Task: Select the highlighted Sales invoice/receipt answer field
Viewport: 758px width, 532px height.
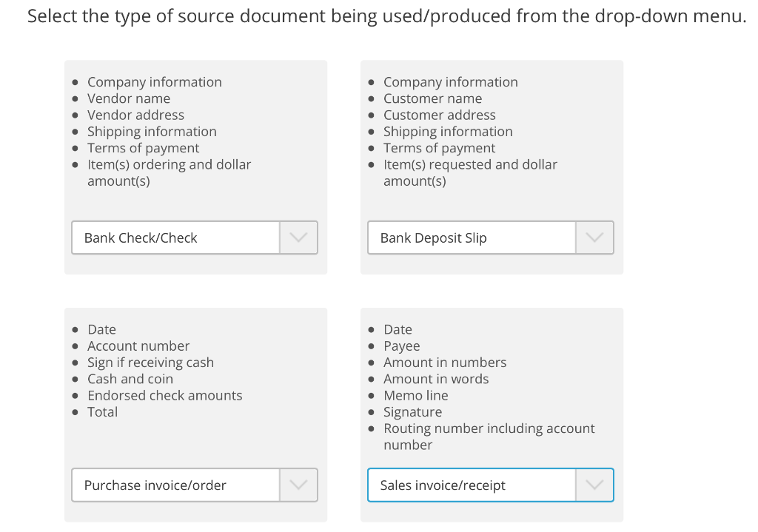Action: [472, 485]
